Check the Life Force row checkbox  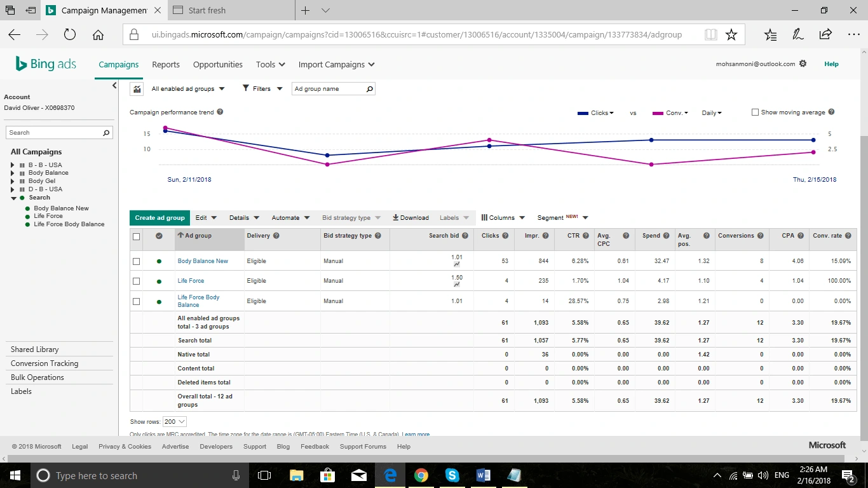click(x=136, y=281)
